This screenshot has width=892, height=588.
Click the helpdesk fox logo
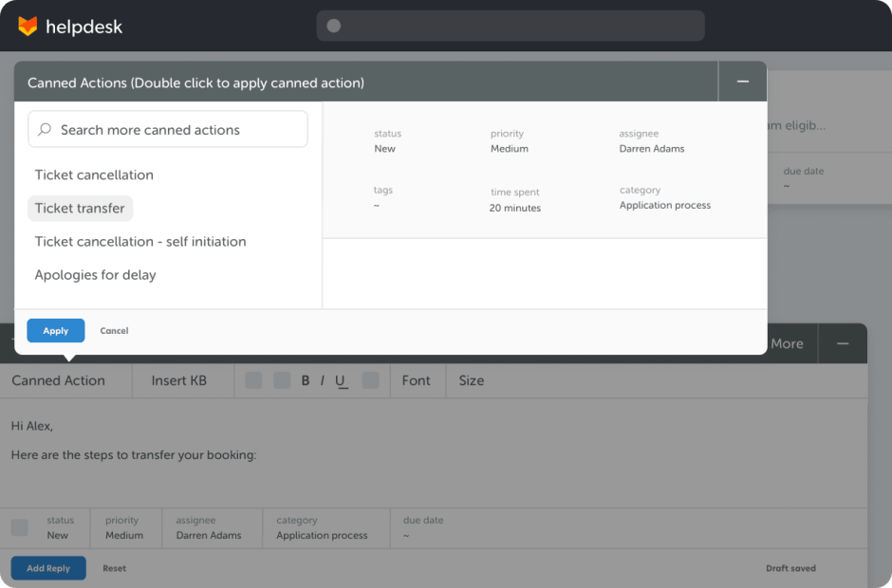pyautogui.click(x=28, y=27)
